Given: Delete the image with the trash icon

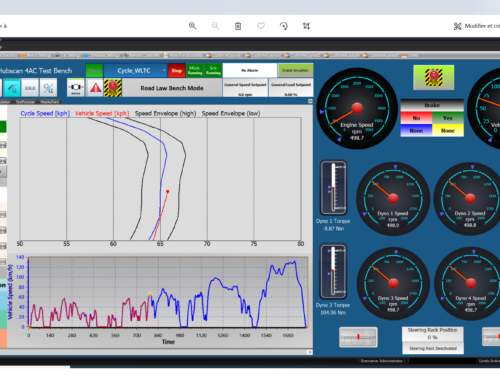Looking at the screenshot, I should point(238,26).
